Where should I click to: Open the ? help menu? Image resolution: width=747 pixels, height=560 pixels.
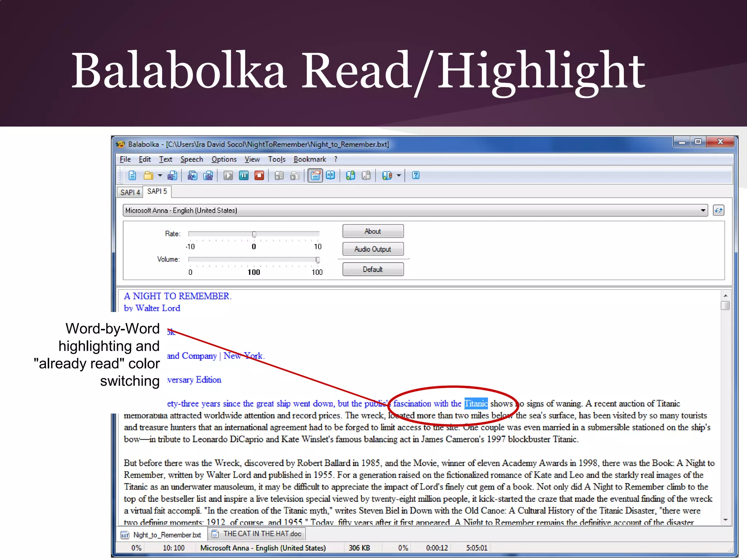(336, 159)
